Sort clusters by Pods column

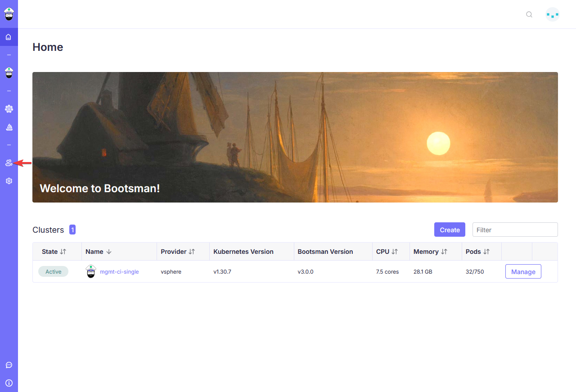tap(486, 252)
